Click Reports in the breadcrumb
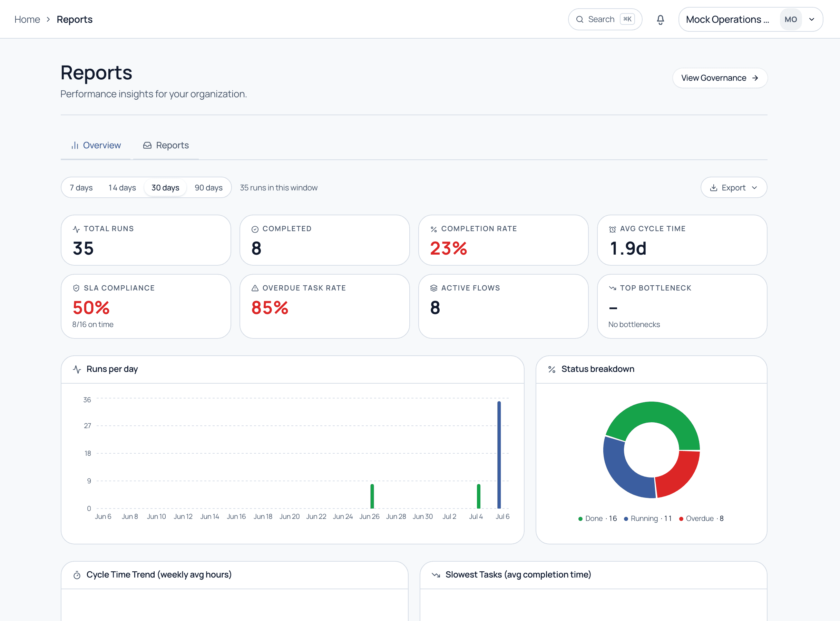Viewport: 840px width, 621px height. click(x=75, y=20)
